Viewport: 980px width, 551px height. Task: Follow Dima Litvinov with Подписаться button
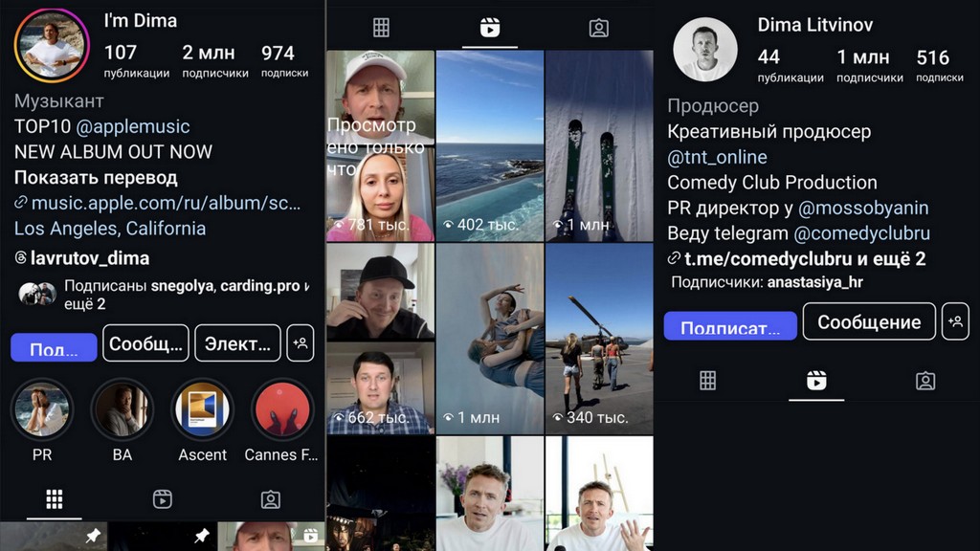coord(730,326)
